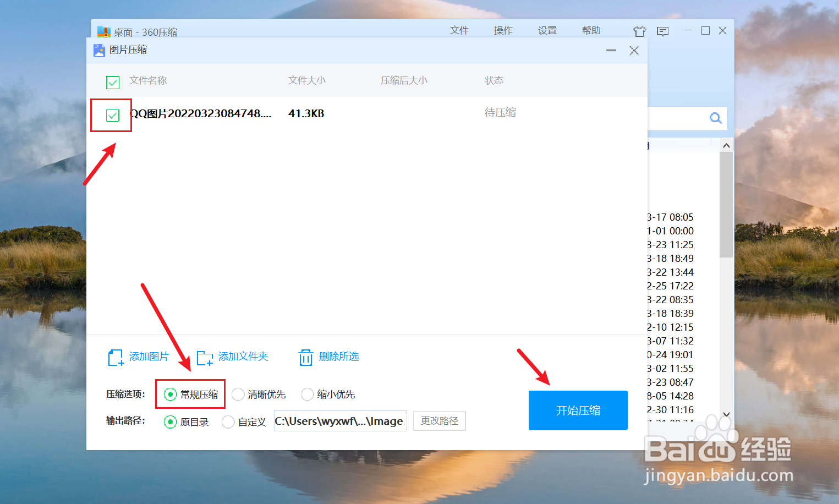
Task: Click the feedback message bubble icon
Action: click(x=662, y=31)
